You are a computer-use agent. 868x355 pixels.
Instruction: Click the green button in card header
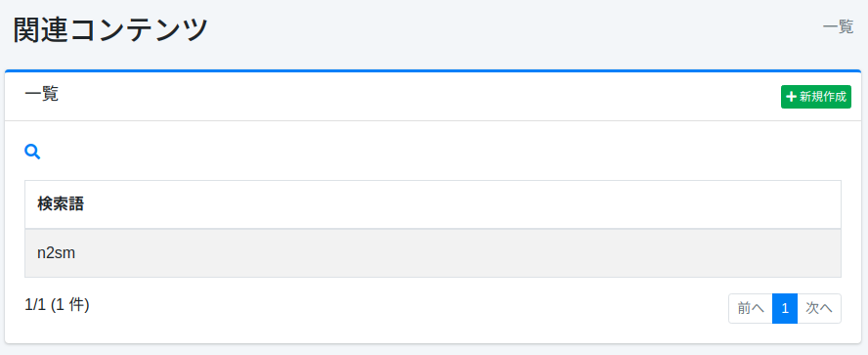coord(816,97)
